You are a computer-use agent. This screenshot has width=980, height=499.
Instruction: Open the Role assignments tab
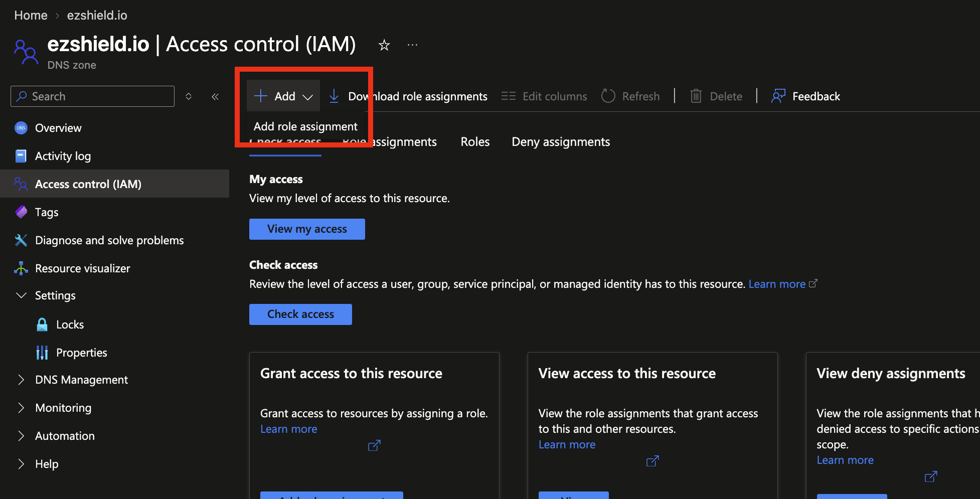(x=389, y=142)
